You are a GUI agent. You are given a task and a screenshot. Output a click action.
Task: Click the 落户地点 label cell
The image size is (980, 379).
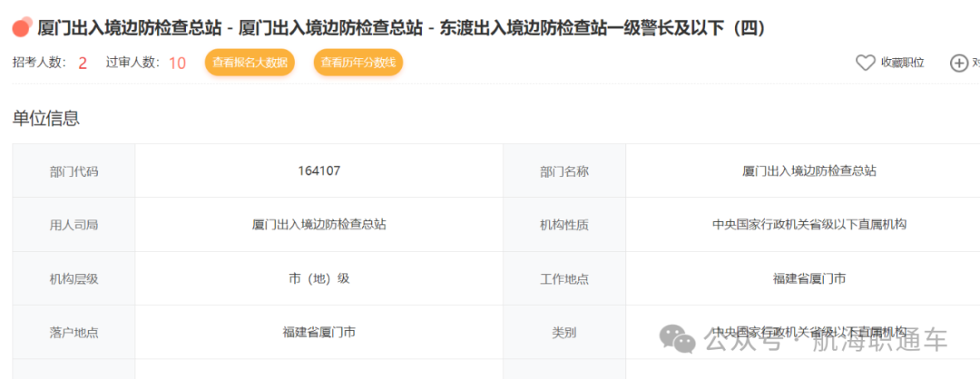point(73,332)
